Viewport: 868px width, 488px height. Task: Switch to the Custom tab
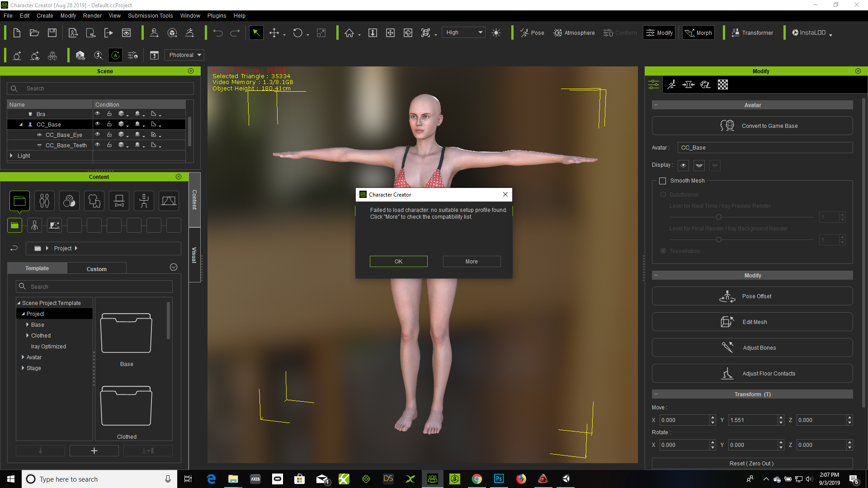97,269
